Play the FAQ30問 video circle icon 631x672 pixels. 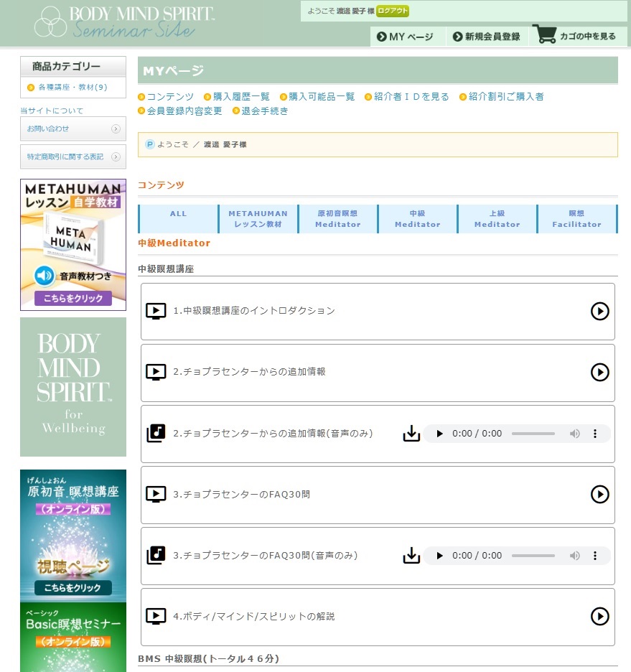pyautogui.click(x=599, y=494)
